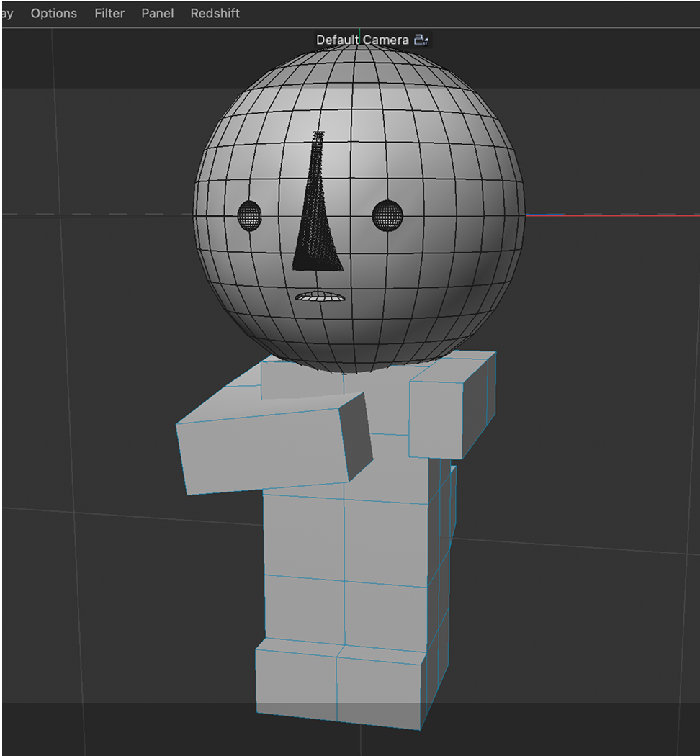The image size is (700, 756).
Task: Click the dashed horizon line at left edge
Action: (x=29, y=212)
